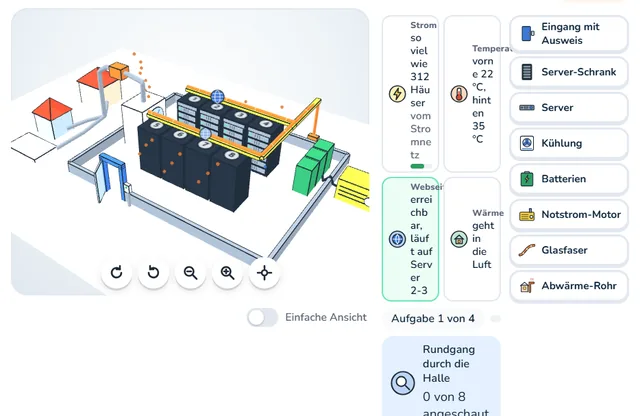The width and height of the screenshot is (640, 416).
Task: Click the globe marker above rack 7
Action: [x=205, y=133]
